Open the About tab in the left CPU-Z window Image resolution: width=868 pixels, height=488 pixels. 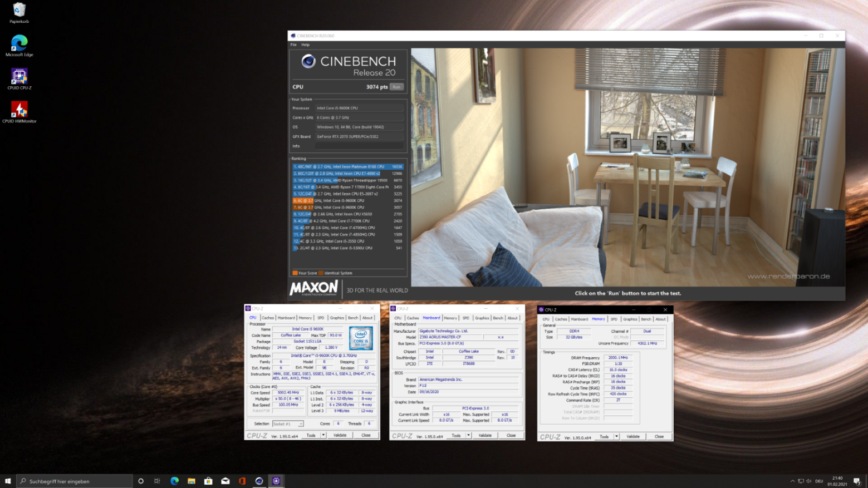point(367,318)
